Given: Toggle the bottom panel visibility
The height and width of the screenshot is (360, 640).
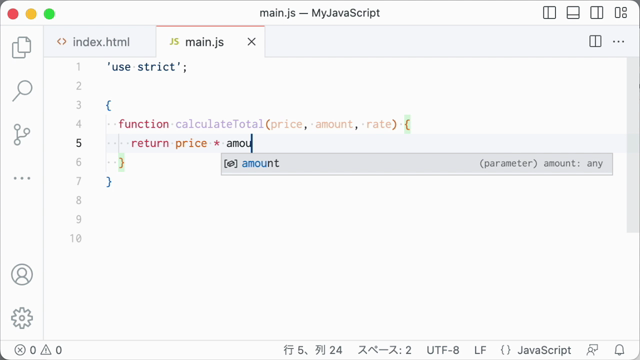Looking at the screenshot, I should point(573,13).
